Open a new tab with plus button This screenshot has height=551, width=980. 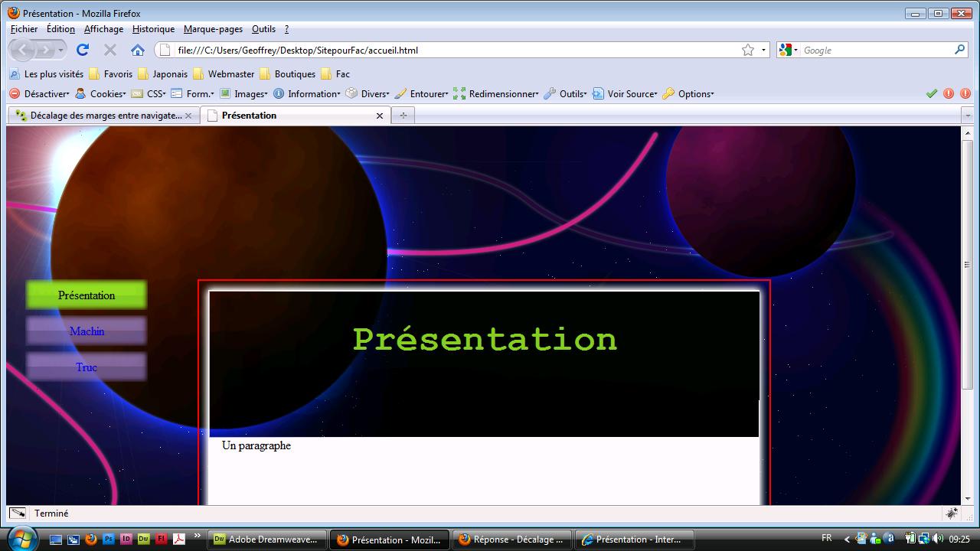click(x=403, y=116)
